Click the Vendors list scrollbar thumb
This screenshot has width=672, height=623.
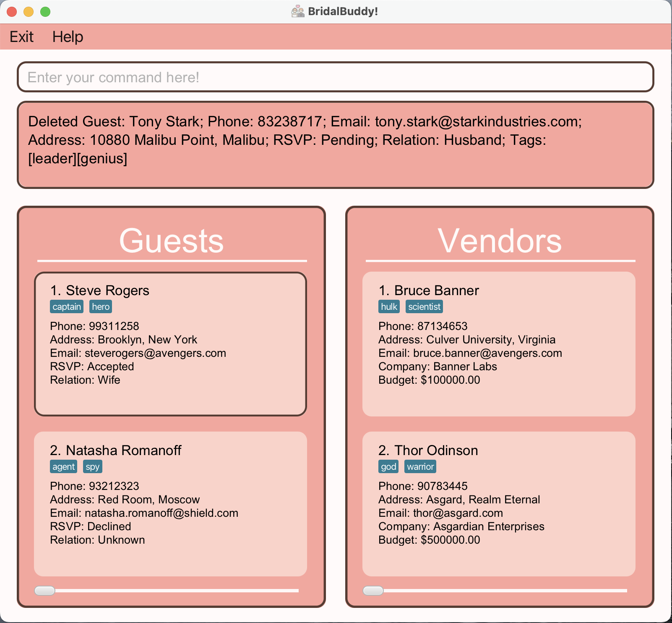coord(373,591)
